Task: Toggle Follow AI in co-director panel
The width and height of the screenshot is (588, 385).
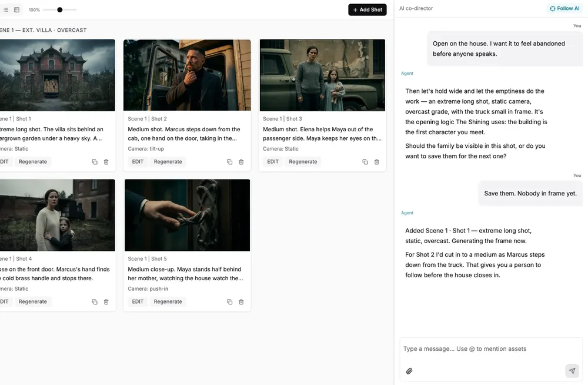Action: 564,8
